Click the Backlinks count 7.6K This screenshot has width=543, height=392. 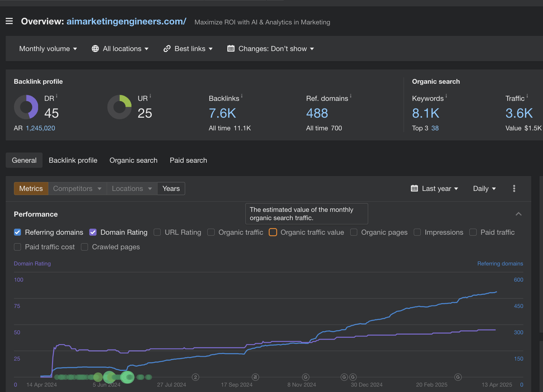pos(222,113)
